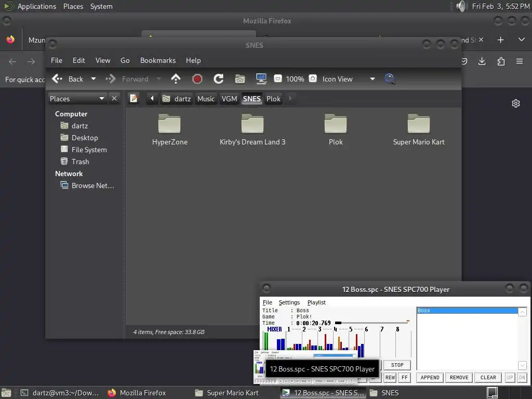Viewport: 532px width, 399px height.
Task: Click the CLEAR playlist button
Action: point(488,377)
